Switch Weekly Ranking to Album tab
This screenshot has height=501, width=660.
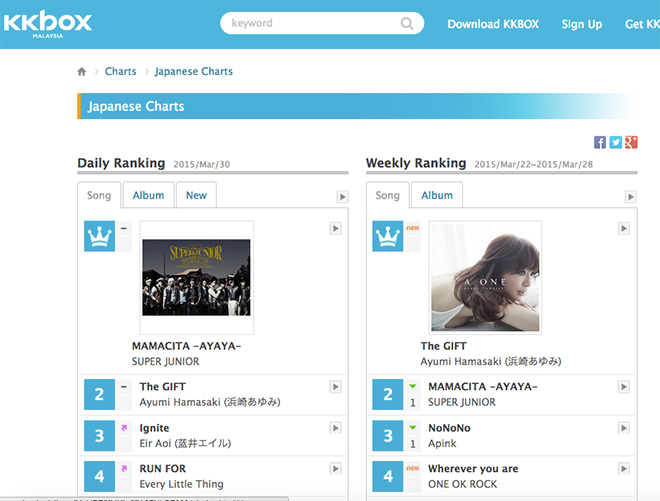(x=436, y=195)
